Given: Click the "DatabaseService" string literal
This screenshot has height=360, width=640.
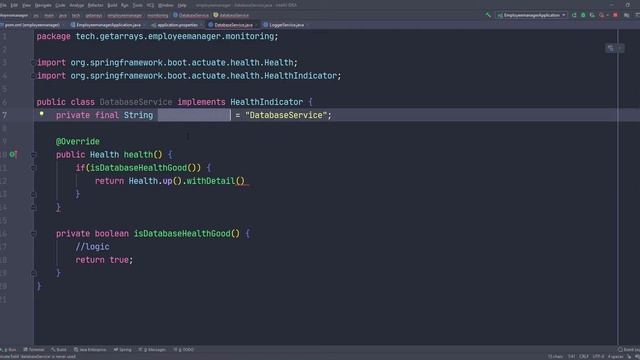Looking at the screenshot, I should (x=288, y=115).
